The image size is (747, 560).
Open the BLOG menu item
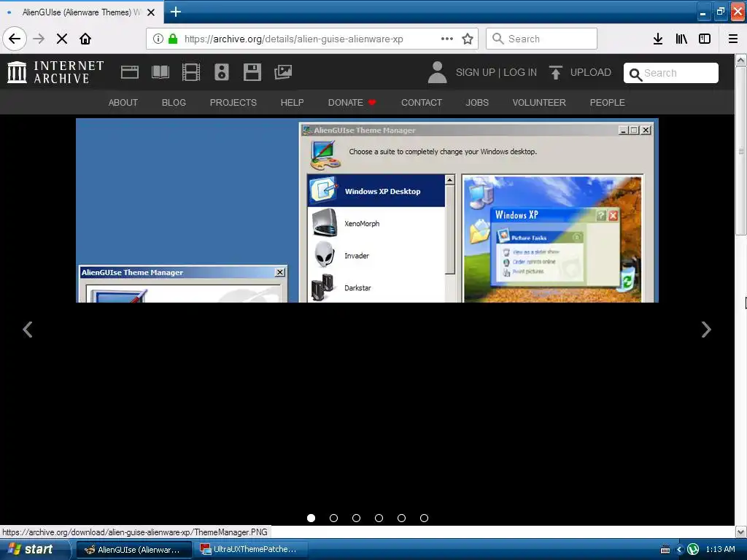pyautogui.click(x=174, y=103)
